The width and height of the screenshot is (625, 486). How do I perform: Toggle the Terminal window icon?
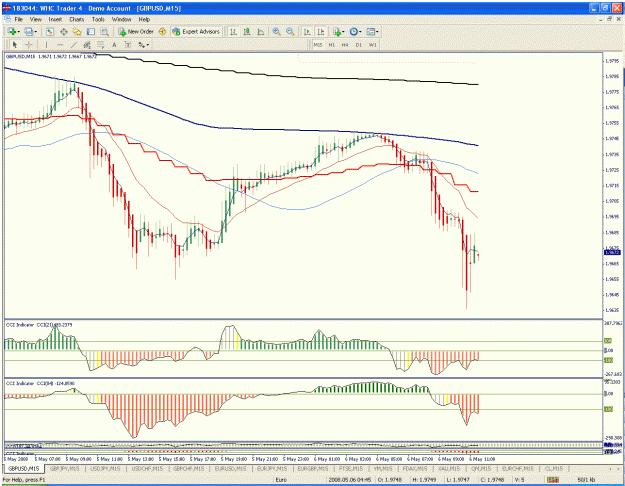pos(91,31)
